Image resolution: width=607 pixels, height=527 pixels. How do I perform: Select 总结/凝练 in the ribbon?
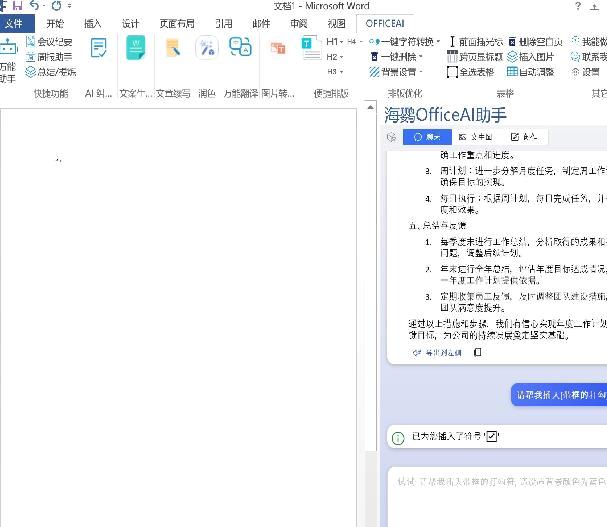tap(51, 72)
